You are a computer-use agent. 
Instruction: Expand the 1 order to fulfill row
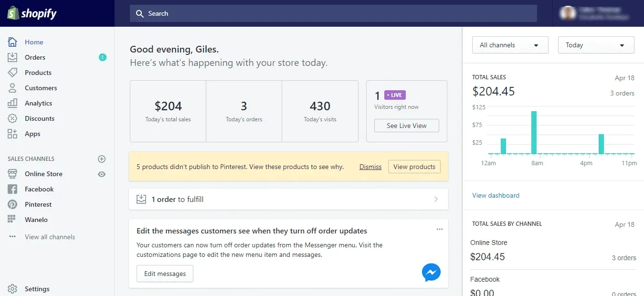coord(435,199)
